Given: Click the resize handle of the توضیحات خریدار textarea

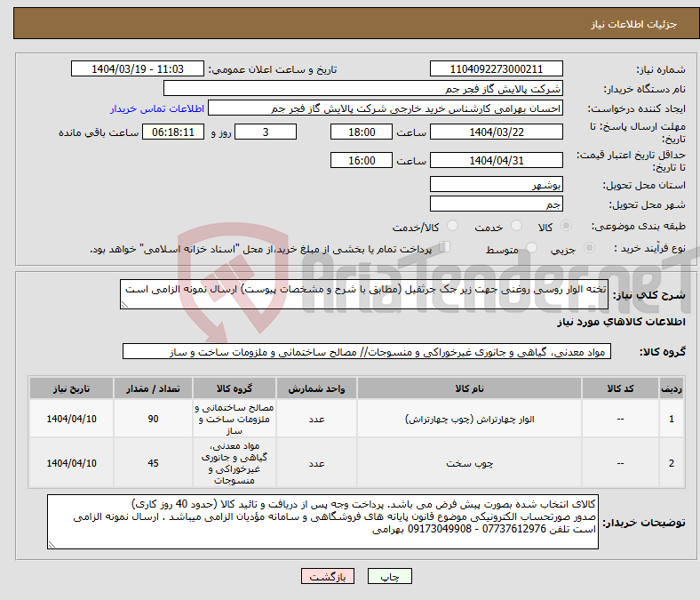Looking at the screenshot, I should (52, 545).
